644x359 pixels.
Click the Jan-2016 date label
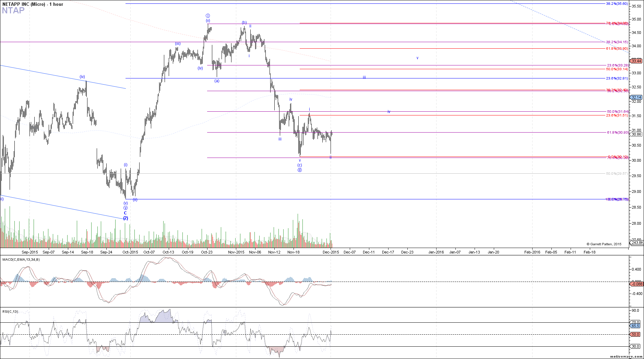436,252
